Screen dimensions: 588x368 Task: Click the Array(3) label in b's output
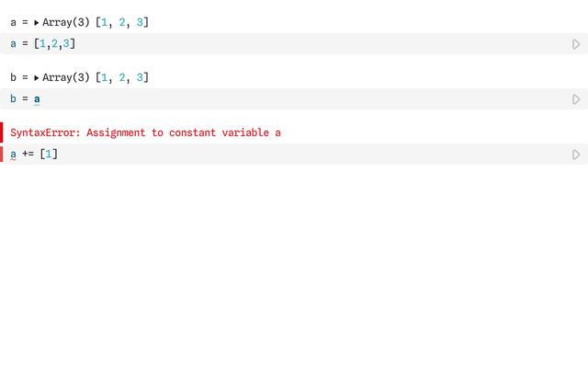[x=66, y=77]
